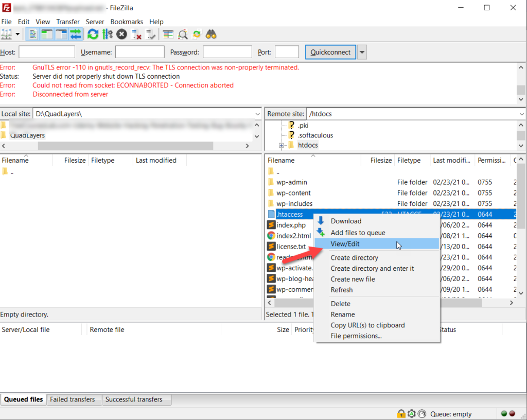Image resolution: width=527 pixels, height=420 pixels.
Task: Select the wp-admin folder
Action: 291,182
